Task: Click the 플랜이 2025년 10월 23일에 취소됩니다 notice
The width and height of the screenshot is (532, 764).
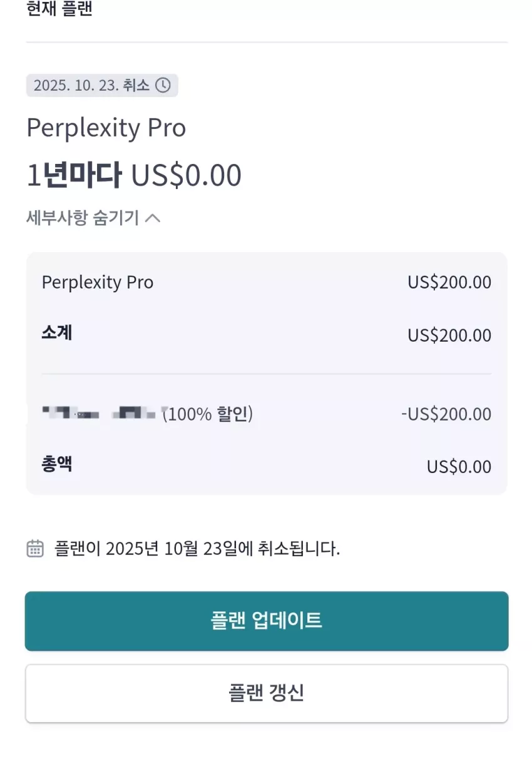Action: (197, 549)
